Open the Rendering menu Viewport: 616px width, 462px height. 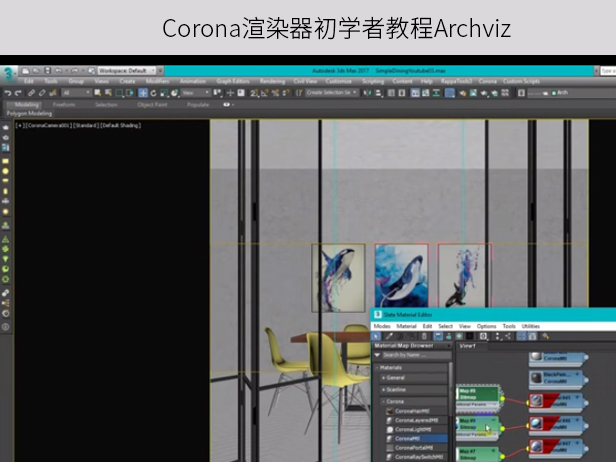[x=272, y=81]
